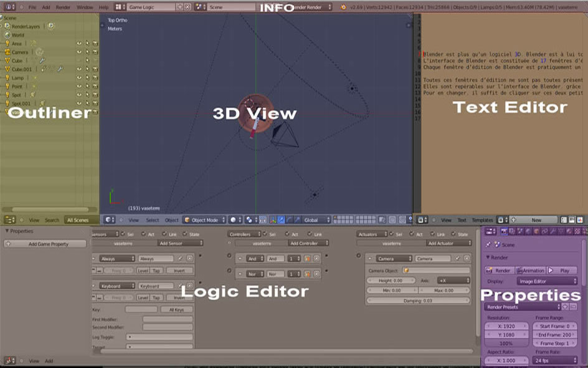
Task: Select the Render tab icon in Properties
Action: coord(505,231)
